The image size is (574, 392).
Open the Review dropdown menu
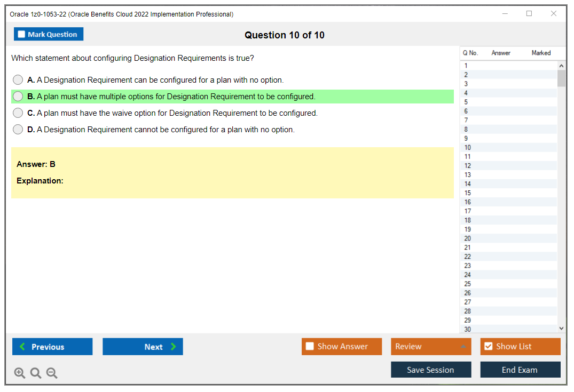pos(430,347)
